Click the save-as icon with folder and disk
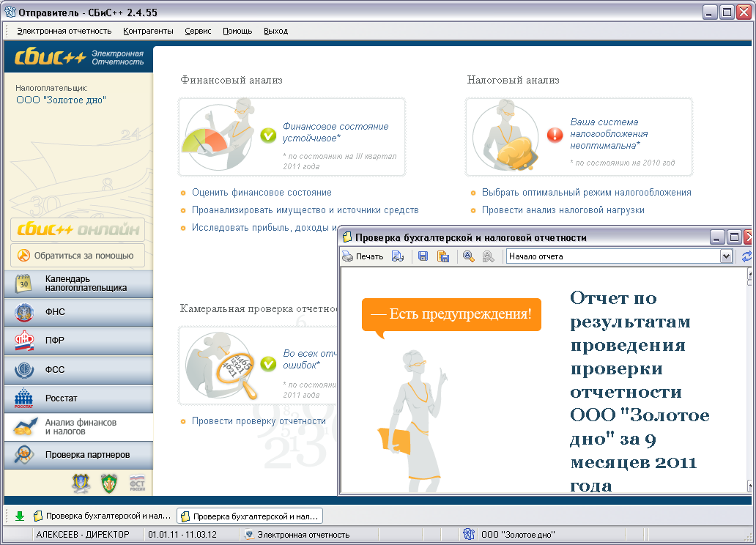 pos(443,256)
